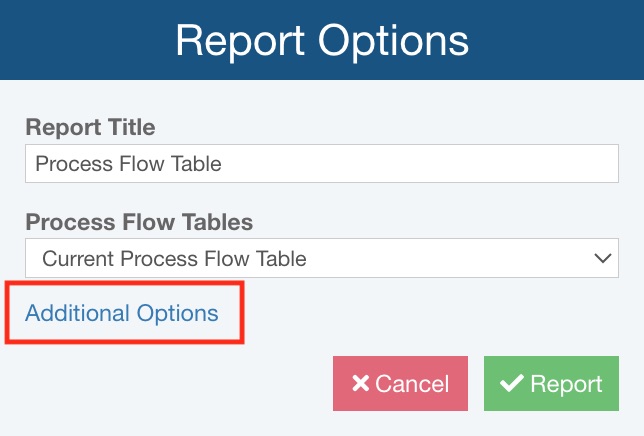The width and height of the screenshot is (644, 436).
Task: Click the down arrow of the tables selector
Action: click(602, 259)
